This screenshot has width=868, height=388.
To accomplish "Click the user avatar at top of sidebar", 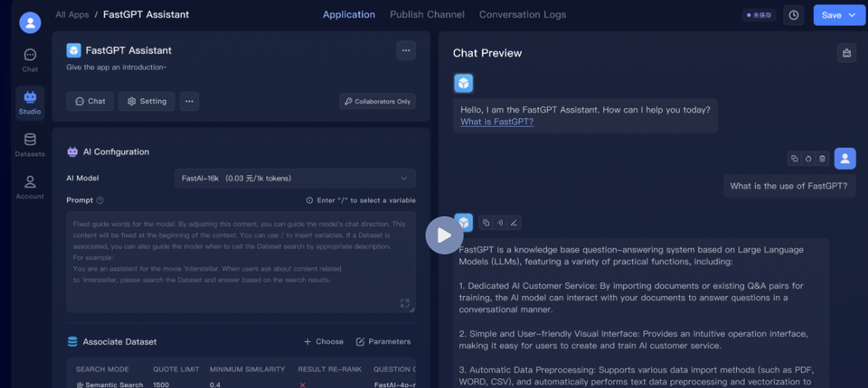I will click(x=30, y=23).
